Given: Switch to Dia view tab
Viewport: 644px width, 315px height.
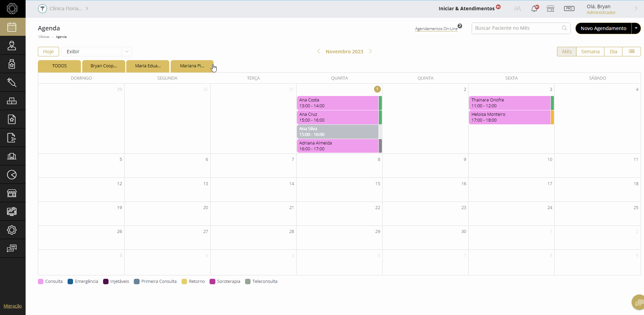Looking at the screenshot, I should pyautogui.click(x=613, y=52).
